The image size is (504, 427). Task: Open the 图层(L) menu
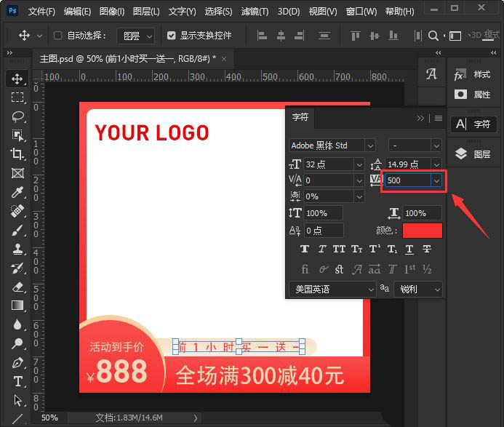pyautogui.click(x=146, y=12)
